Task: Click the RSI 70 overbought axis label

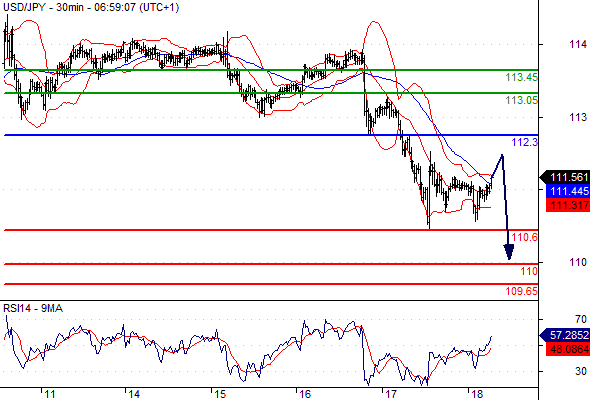Action: (581, 319)
